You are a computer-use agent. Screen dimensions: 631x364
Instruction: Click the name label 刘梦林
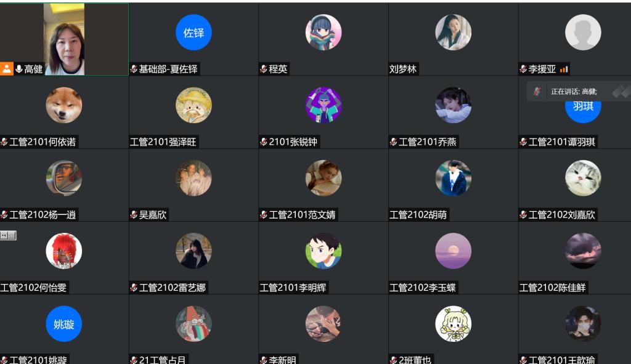pyautogui.click(x=403, y=69)
